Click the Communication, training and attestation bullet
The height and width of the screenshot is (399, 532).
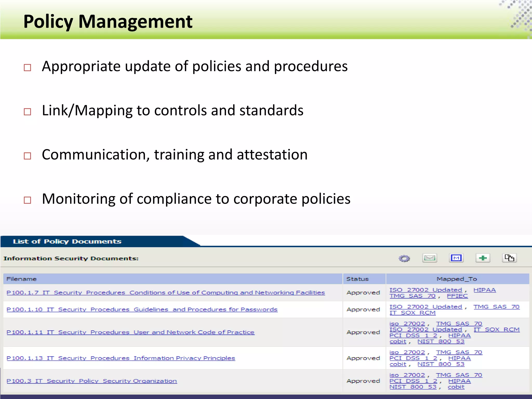[175, 155]
